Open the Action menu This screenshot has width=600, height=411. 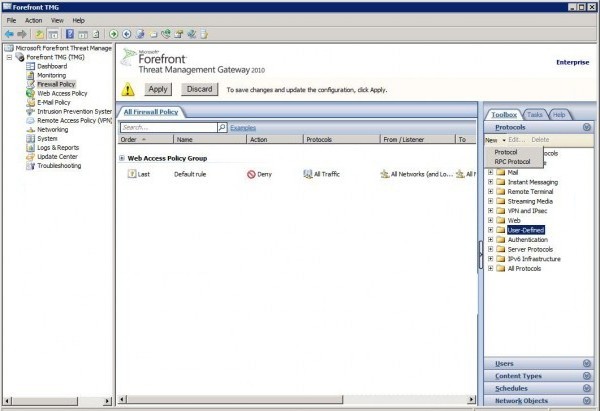click(x=33, y=20)
